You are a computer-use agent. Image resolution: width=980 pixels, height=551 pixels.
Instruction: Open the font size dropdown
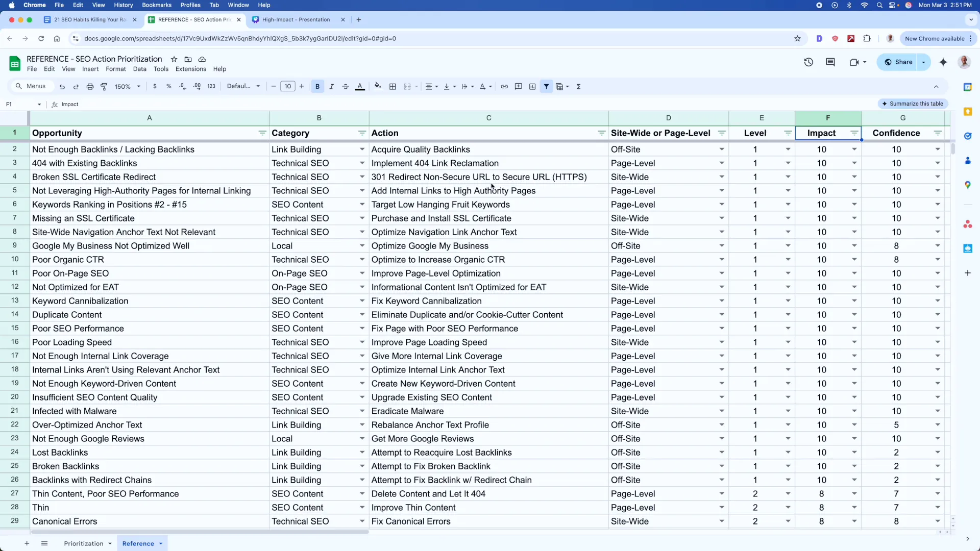pyautogui.click(x=288, y=86)
